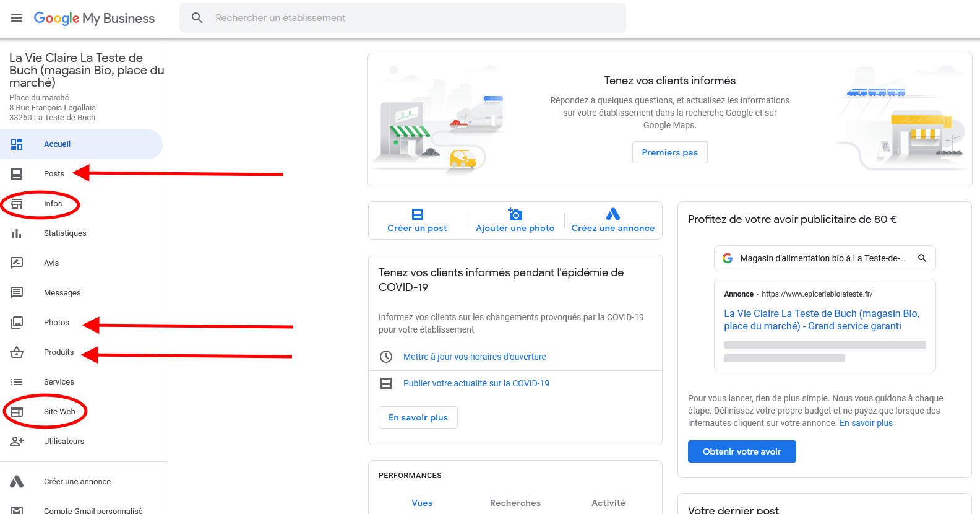Click the Ajouter une photo button

click(515, 220)
